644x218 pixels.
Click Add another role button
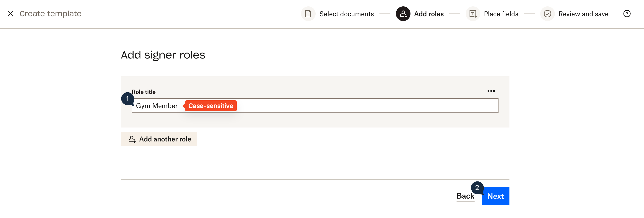click(159, 139)
